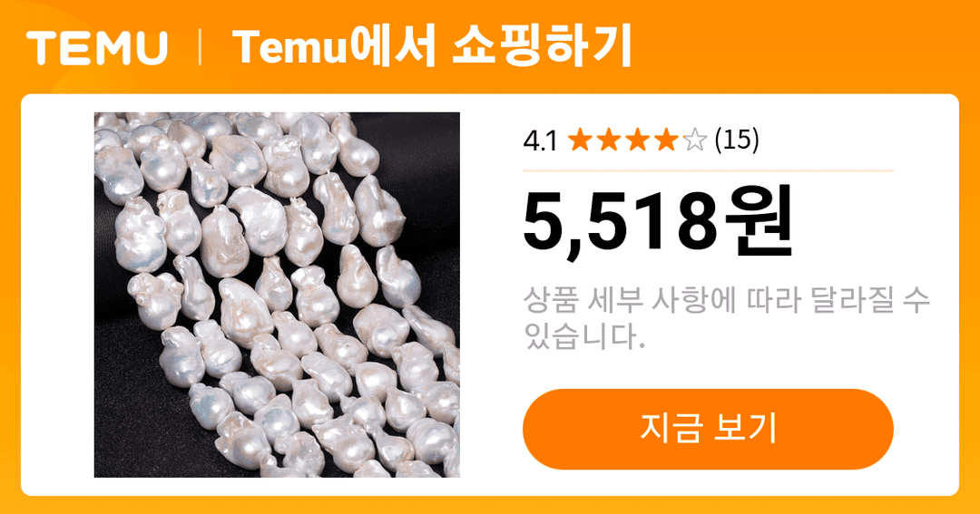Click the vertical divider beside TEMU logo
The height and width of the screenshot is (514, 980).
(200, 48)
